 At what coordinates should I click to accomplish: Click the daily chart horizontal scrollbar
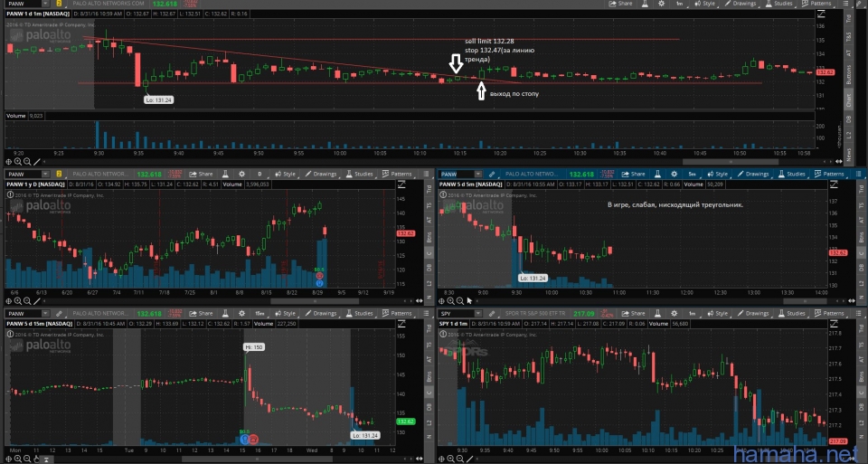click(x=315, y=301)
